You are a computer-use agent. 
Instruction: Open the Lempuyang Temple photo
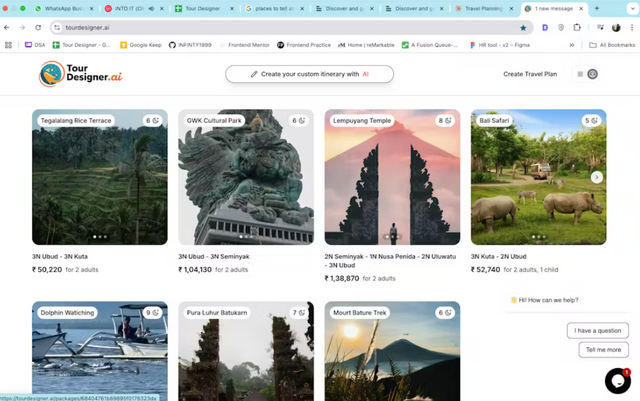click(392, 177)
